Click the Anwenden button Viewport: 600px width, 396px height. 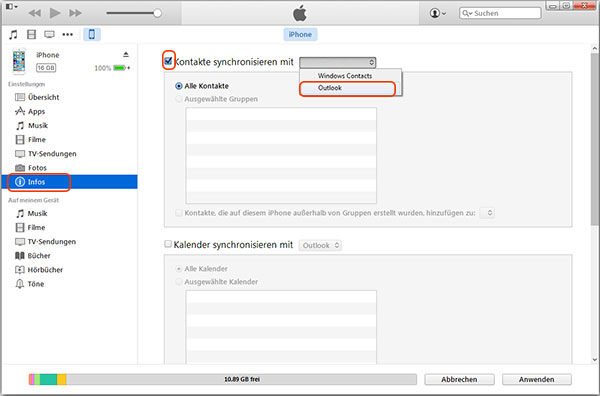536,379
